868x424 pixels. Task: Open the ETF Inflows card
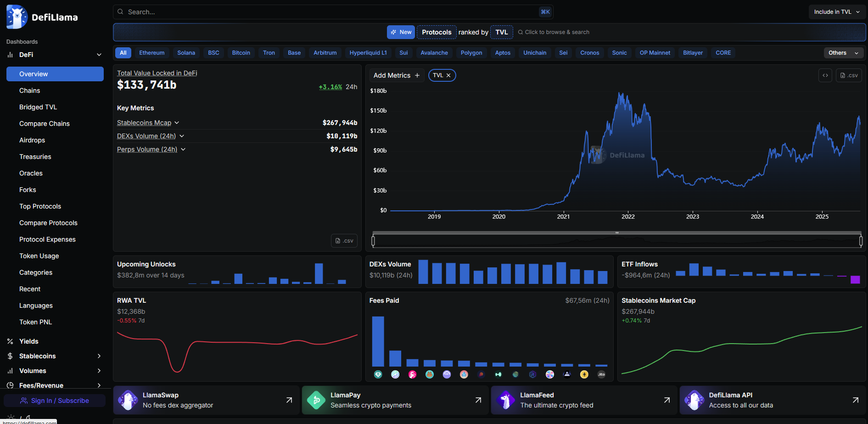coord(741,271)
